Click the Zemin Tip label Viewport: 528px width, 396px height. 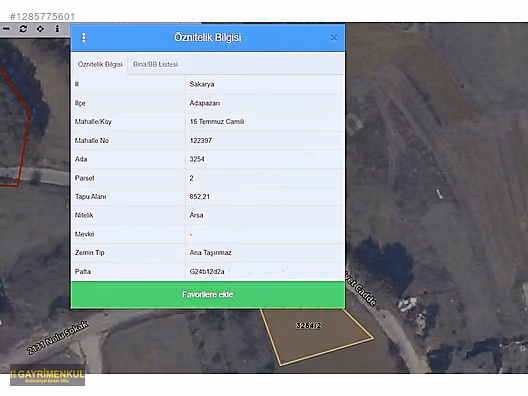[x=90, y=253]
